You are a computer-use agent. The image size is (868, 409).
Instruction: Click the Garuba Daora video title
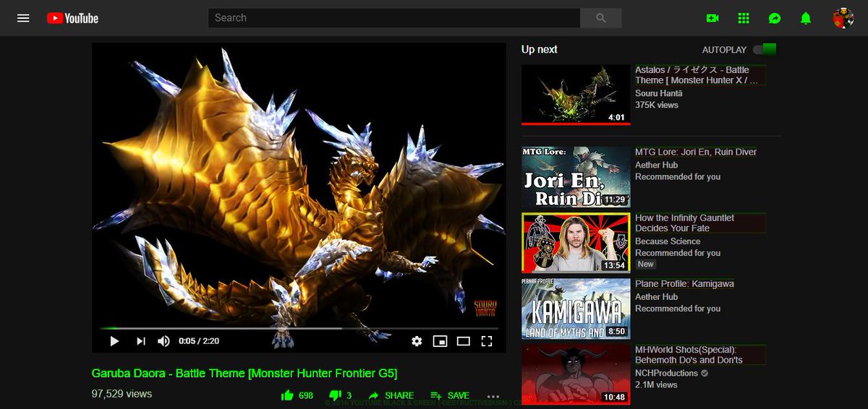pyautogui.click(x=244, y=373)
